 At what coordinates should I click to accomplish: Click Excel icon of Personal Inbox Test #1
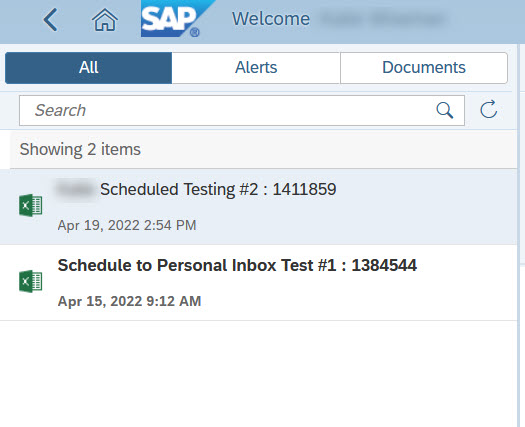30,281
